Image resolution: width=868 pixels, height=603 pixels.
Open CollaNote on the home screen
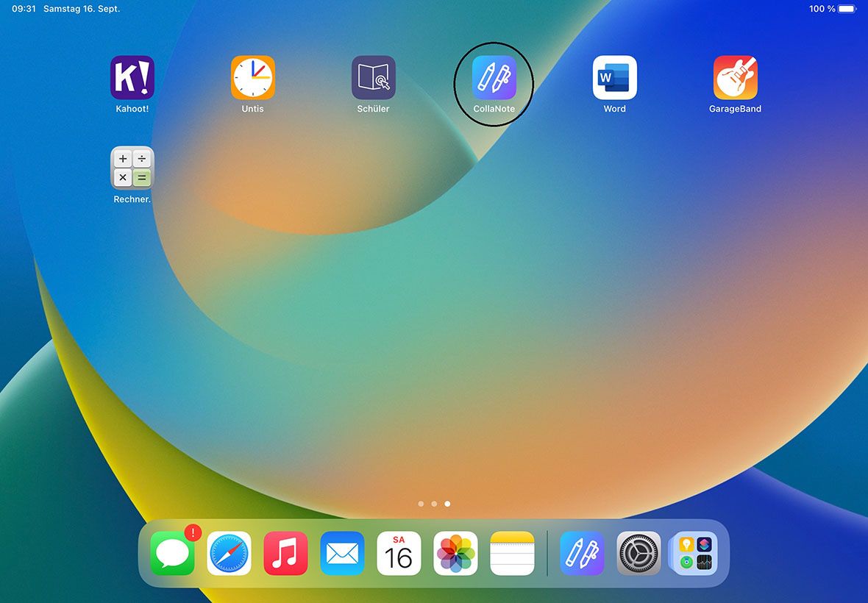click(x=494, y=77)
